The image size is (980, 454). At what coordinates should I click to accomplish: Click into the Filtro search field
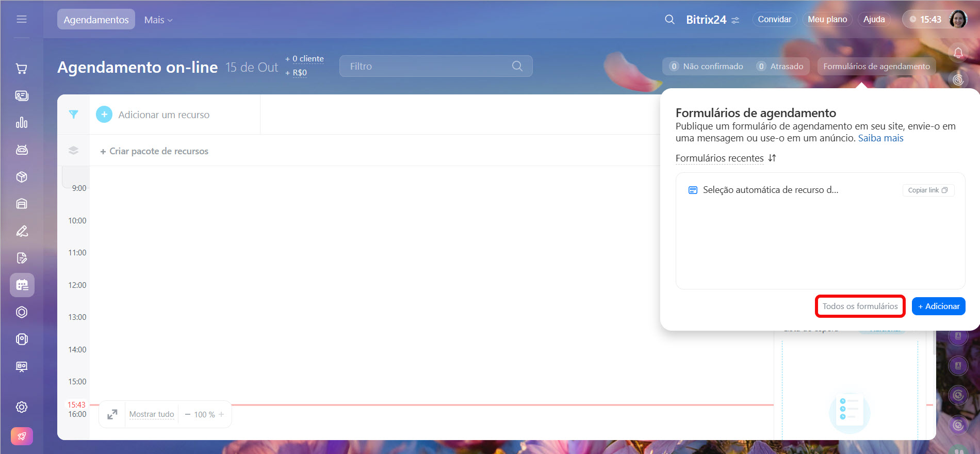pos(428,67)
